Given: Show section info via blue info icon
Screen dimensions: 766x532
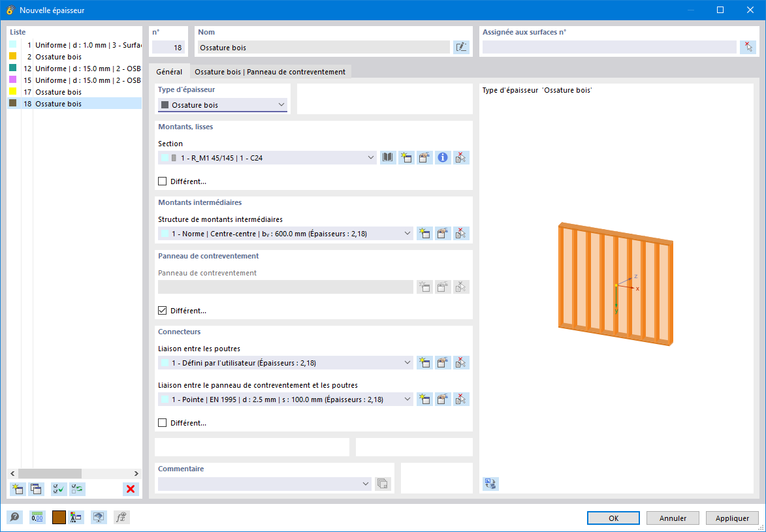Looking at the screenshot, I should [x=443, y=158].
